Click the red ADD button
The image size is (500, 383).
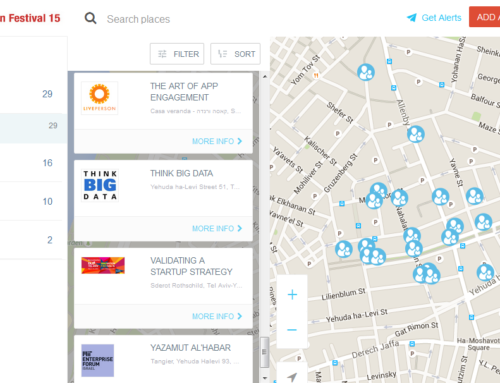click(485, 17)
